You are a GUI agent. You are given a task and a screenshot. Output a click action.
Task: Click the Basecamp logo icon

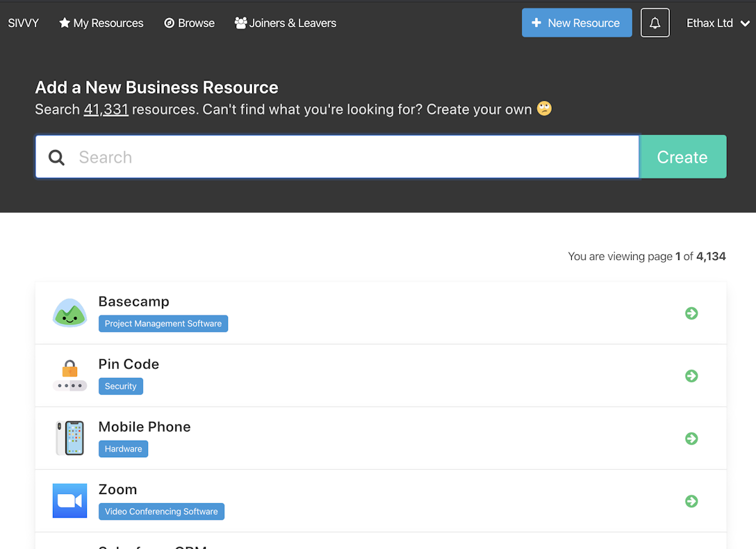click(x=69, y=313)
